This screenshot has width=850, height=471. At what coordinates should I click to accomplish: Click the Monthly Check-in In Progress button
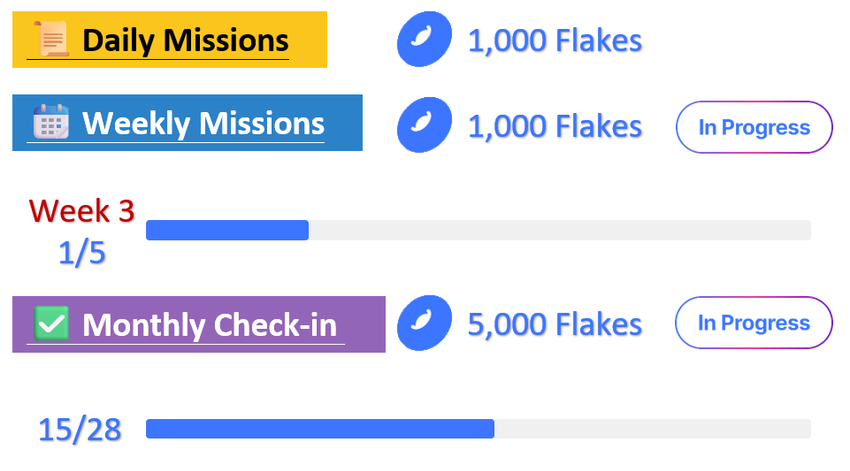754,323
